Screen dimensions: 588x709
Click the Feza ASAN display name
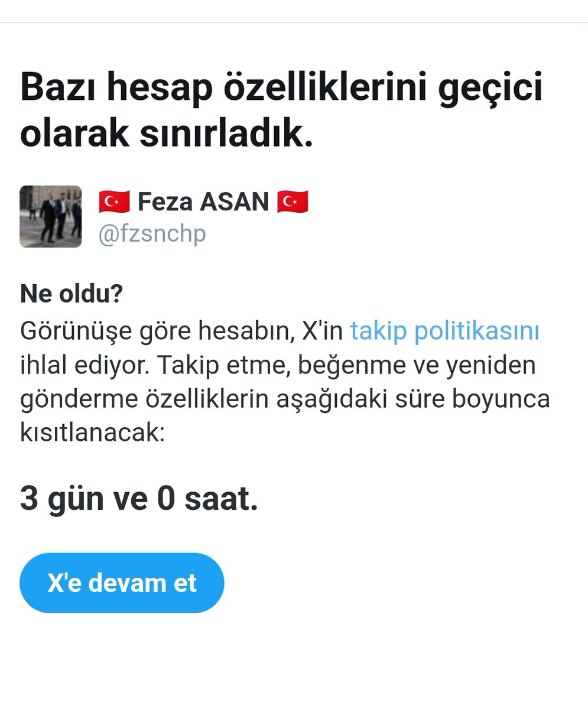tap(203, 203)
